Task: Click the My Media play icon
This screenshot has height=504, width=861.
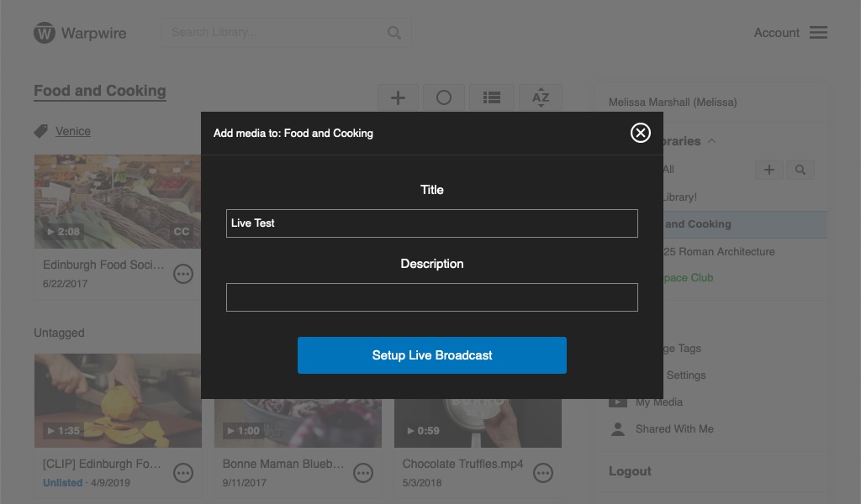Action: coord(618,402)
